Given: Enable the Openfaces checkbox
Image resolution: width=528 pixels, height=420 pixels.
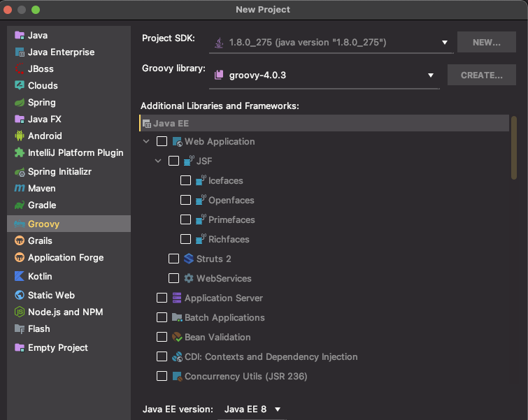Looking at the screenshot, I should tap(185, 200).
